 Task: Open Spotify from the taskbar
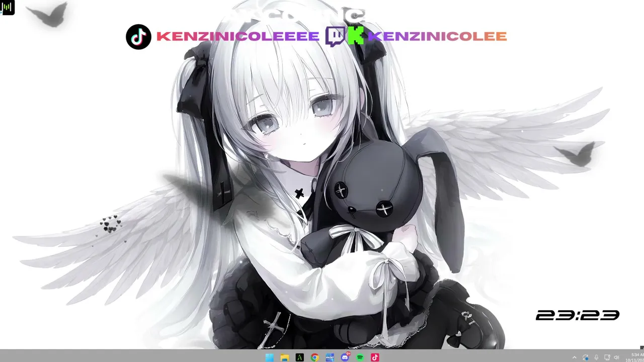(x=360, y=357)
